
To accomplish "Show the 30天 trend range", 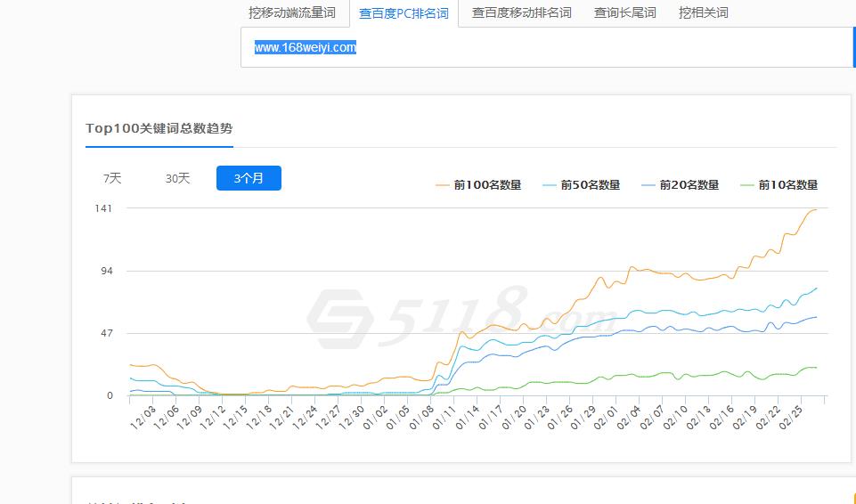I will pyautogui.click(x=177, y=178).
